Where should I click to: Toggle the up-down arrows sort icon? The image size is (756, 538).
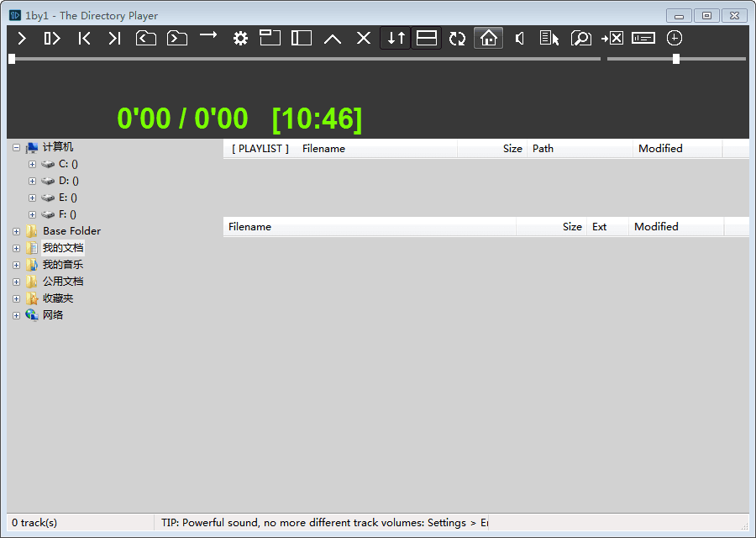(396, 38)
